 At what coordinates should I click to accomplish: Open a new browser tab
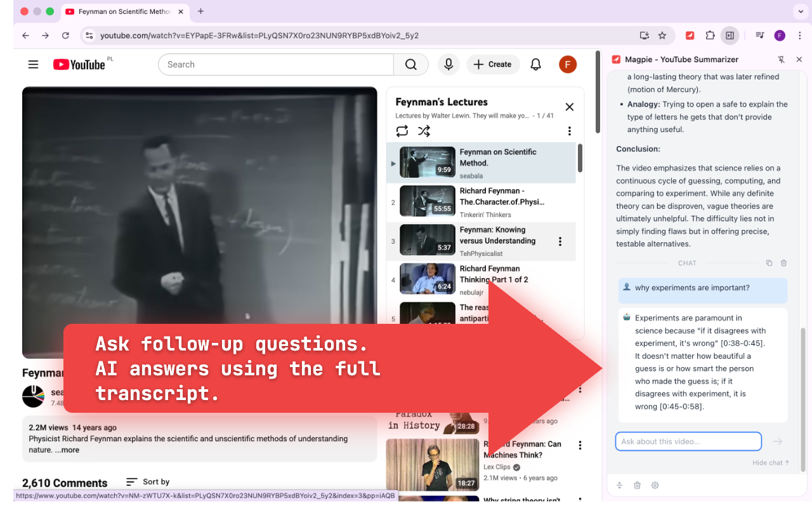[x=200, y=11]
